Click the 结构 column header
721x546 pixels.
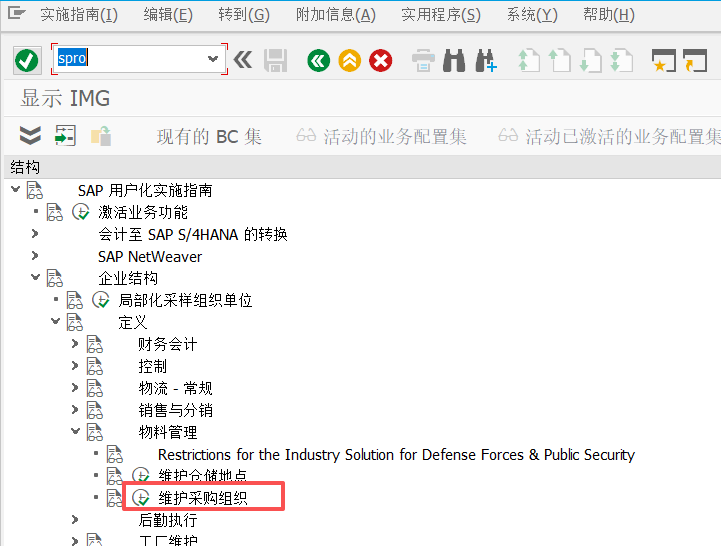click(25, 167)
